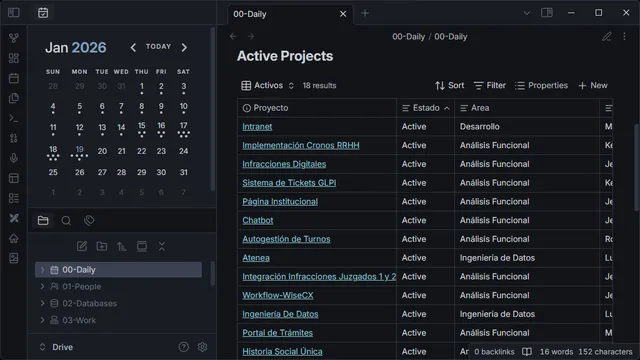Click the image icon at ribbon bottom

[14, 258]
